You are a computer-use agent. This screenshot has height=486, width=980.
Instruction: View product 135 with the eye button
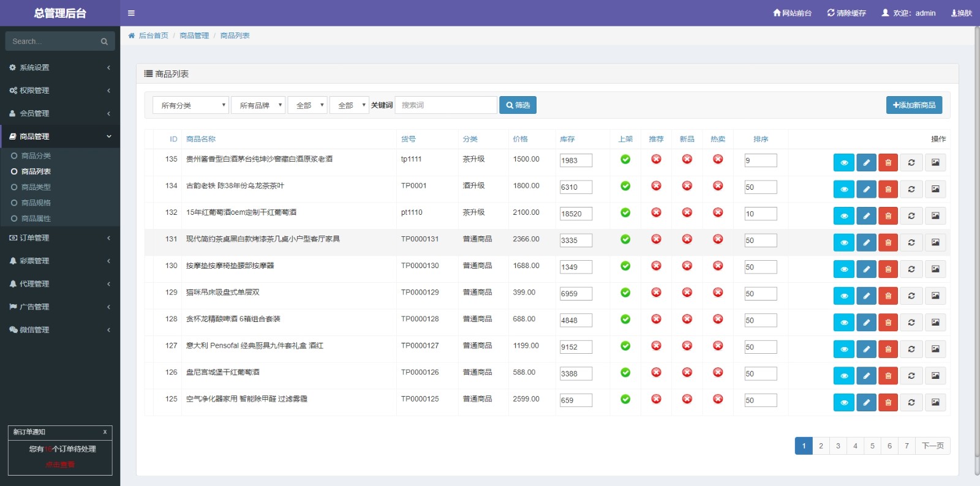pos(844,162)
